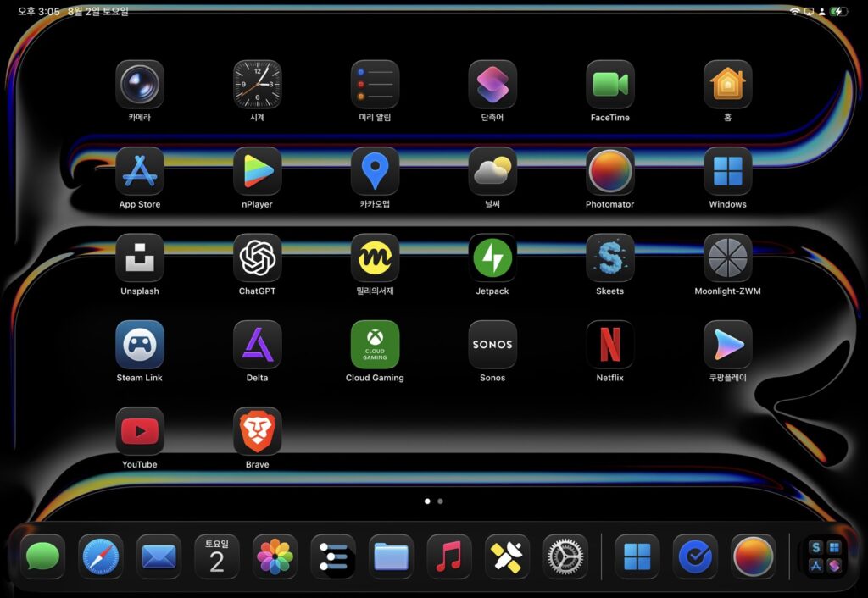
Task: Open Windows app on the home screen grid
Action: point(728,171)
